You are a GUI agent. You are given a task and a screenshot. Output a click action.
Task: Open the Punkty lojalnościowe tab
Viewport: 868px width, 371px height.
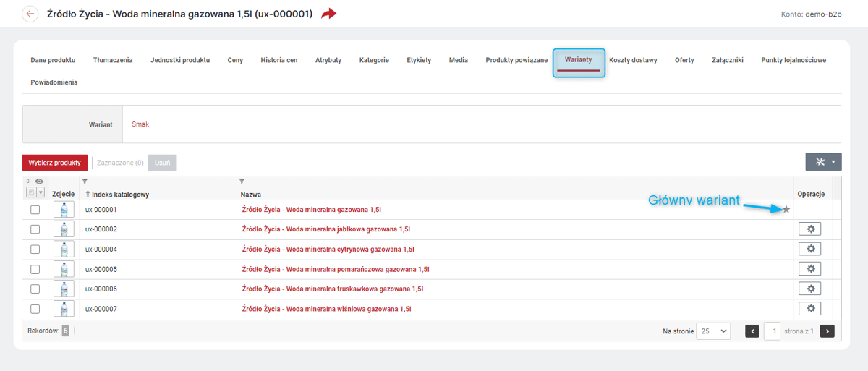[x=793, y=60]
